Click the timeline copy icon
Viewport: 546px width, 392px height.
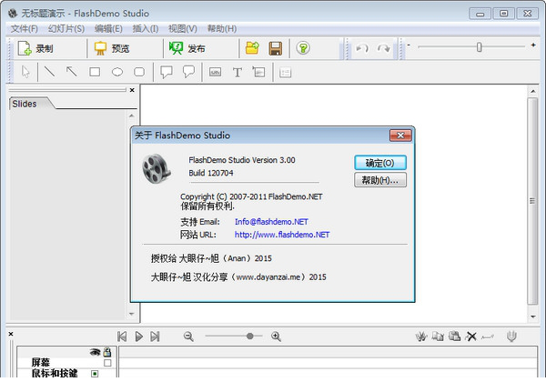[x=438, y=336]
